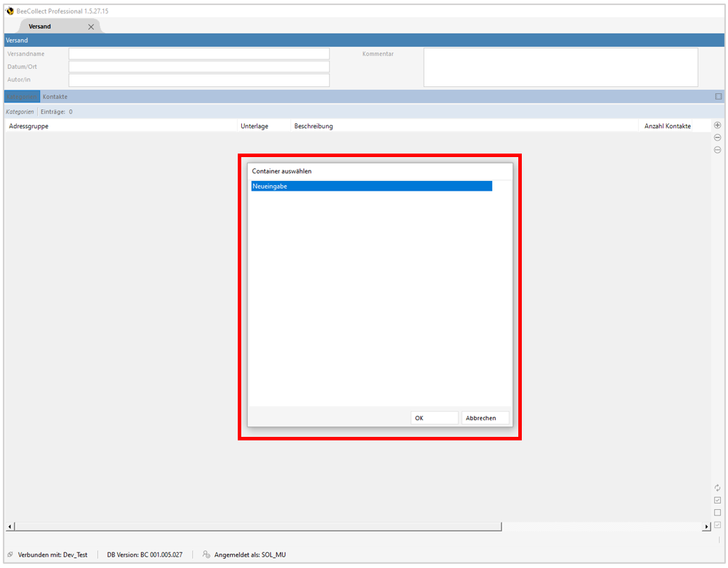Click the Versandname input field
Viewport: 728px width, 568px height.
(x=198, y=53)
